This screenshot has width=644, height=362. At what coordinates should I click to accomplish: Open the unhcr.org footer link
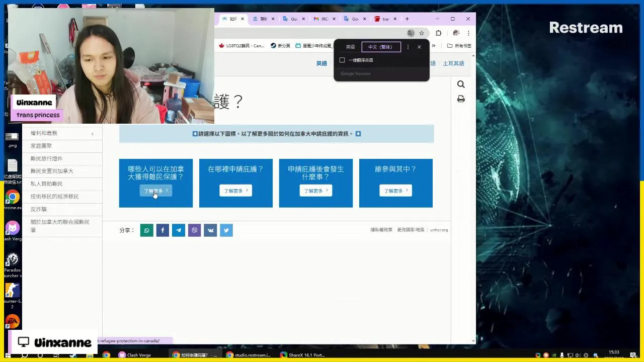439,230
